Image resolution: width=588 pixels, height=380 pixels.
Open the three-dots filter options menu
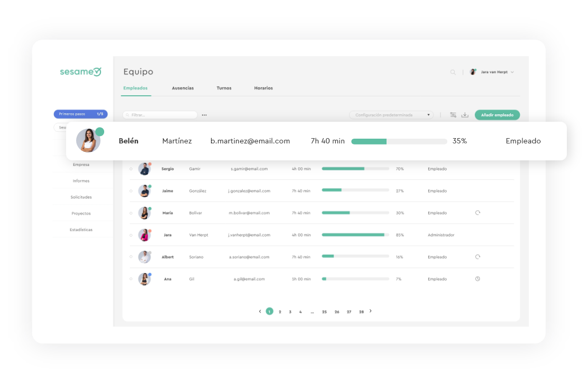(204, 115)
